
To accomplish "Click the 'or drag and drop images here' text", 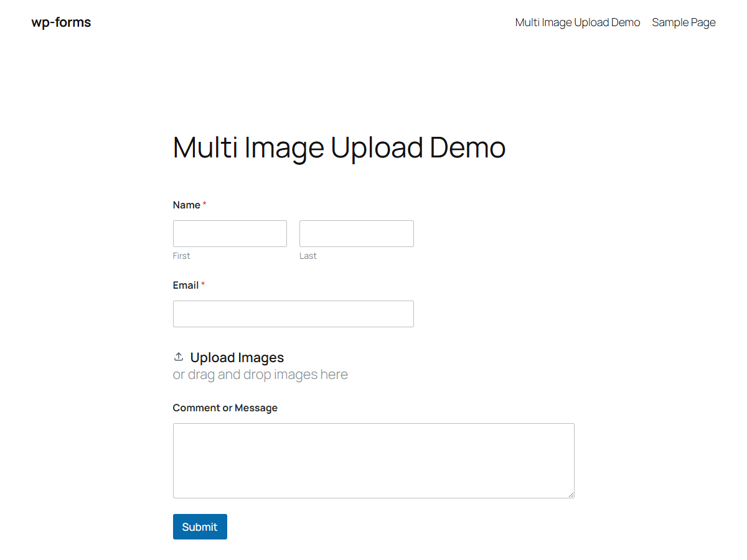I will click(x=260, y=375).
